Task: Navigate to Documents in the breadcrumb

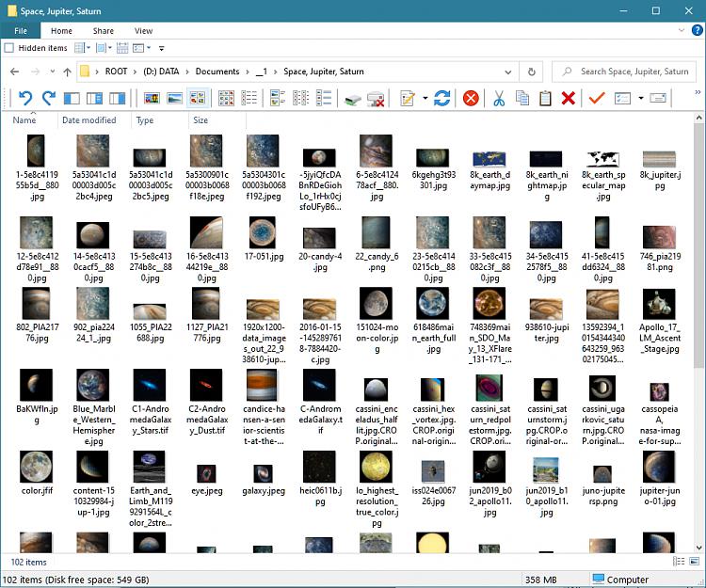Action: [x=217, y=72]
